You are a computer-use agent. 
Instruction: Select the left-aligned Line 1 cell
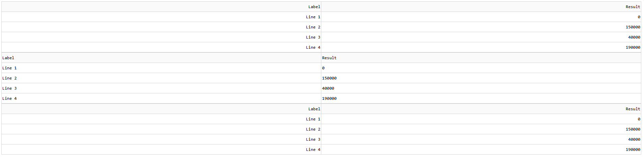click(161, 68)
